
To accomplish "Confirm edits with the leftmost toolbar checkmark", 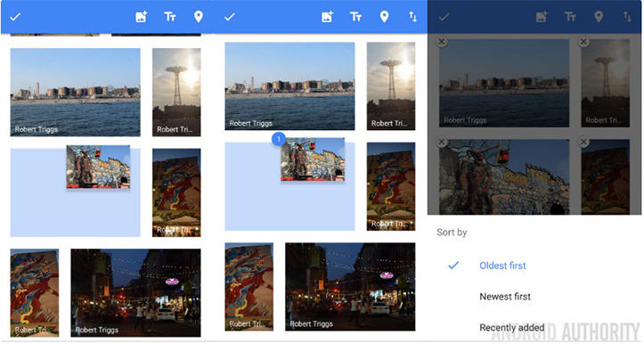I will pyautogui.click(x=15, y=17).
